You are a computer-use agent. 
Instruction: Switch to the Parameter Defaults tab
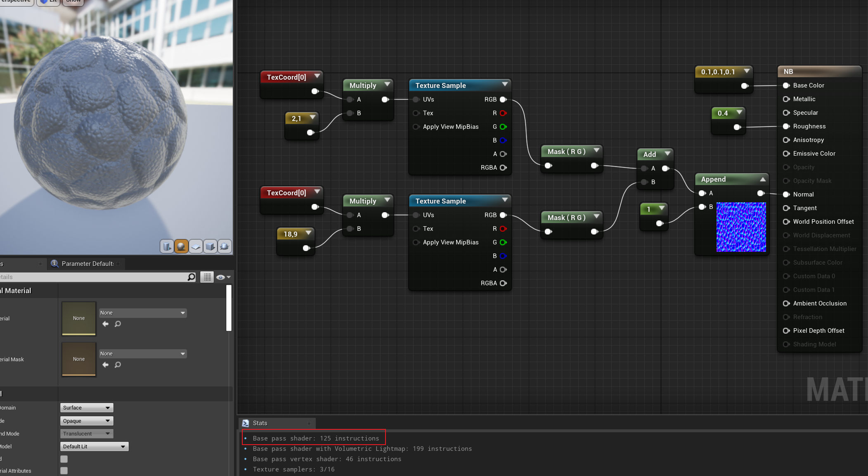coord(86,263)
